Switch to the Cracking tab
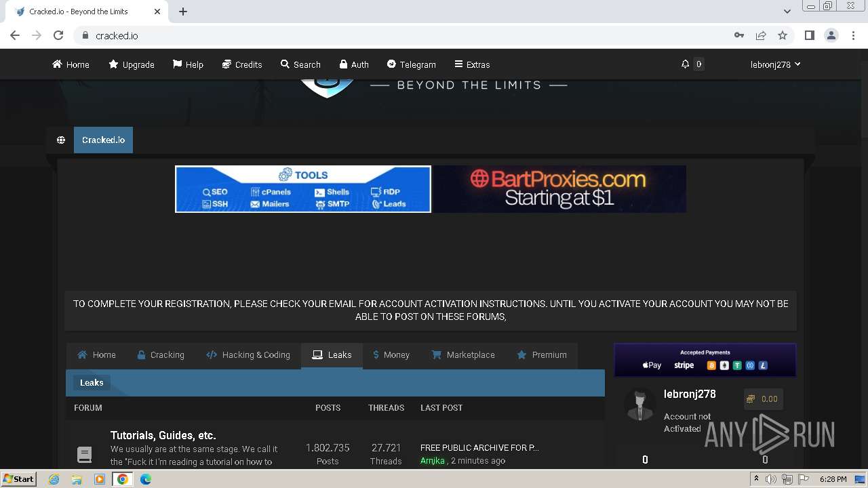 (160, 355)
